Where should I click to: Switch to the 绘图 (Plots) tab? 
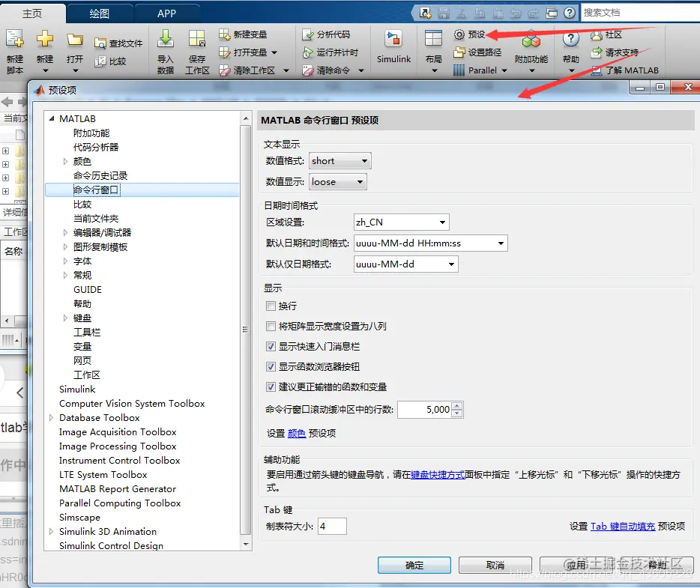99,13
